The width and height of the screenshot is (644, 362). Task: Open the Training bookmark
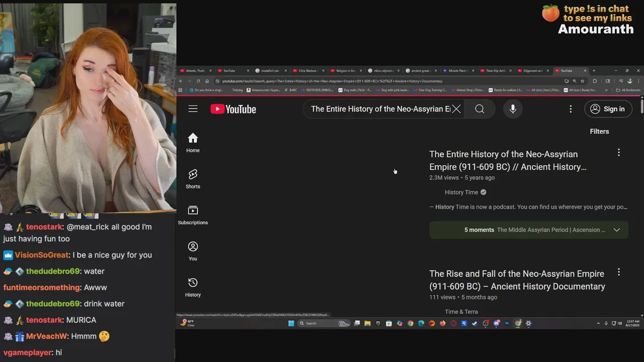pyautogui.click(x=237, y=90)
